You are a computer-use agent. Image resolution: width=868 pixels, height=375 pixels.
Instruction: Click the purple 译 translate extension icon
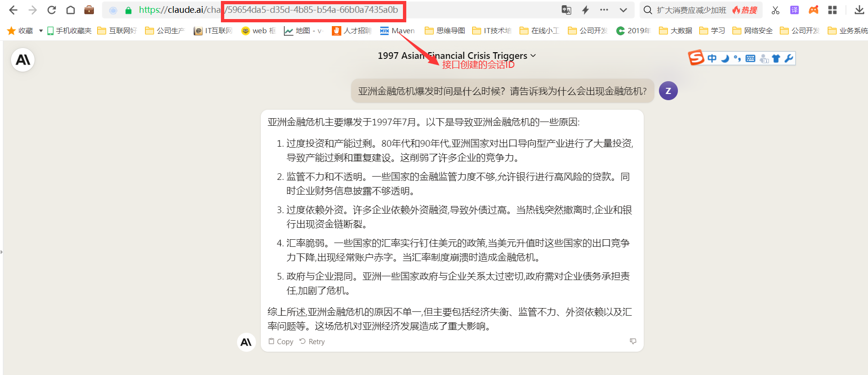[x=795, y=10]
